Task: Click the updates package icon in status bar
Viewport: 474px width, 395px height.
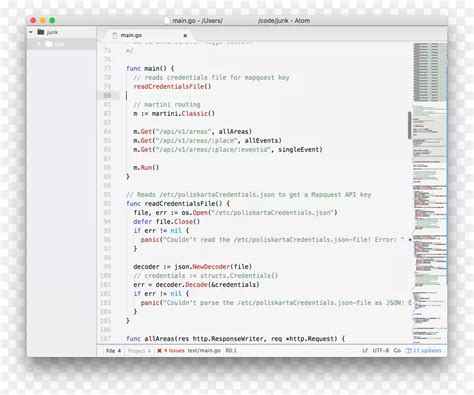Action: [x=408, y=350]
